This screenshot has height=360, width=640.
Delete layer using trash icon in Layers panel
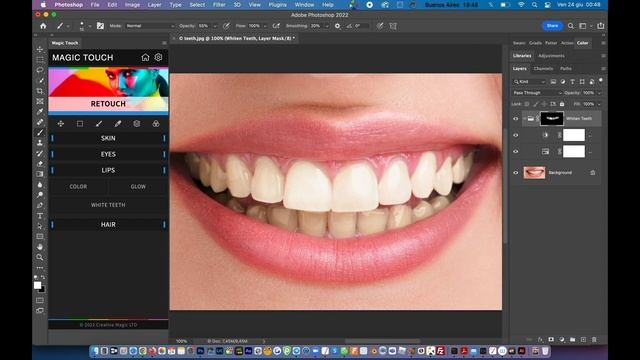[x=594, y=340]
